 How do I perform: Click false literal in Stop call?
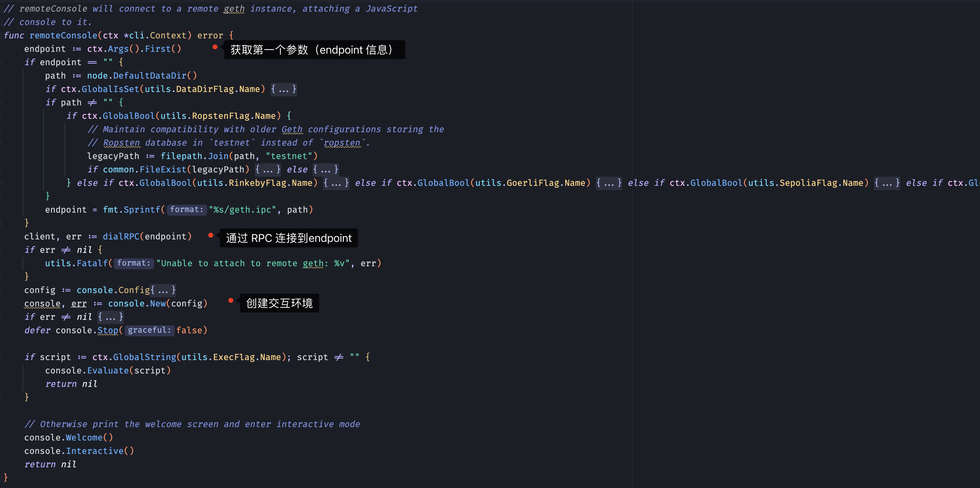(189, 331)
